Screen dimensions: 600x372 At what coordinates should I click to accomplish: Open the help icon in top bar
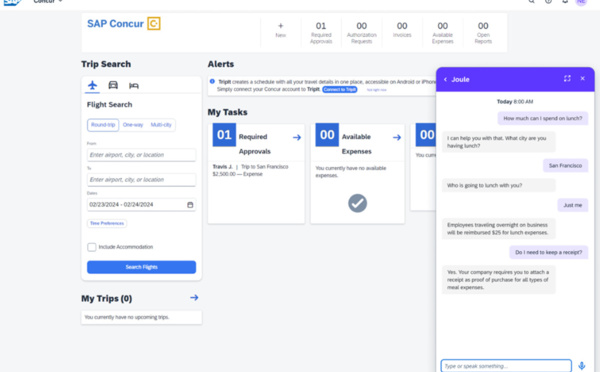548,2
